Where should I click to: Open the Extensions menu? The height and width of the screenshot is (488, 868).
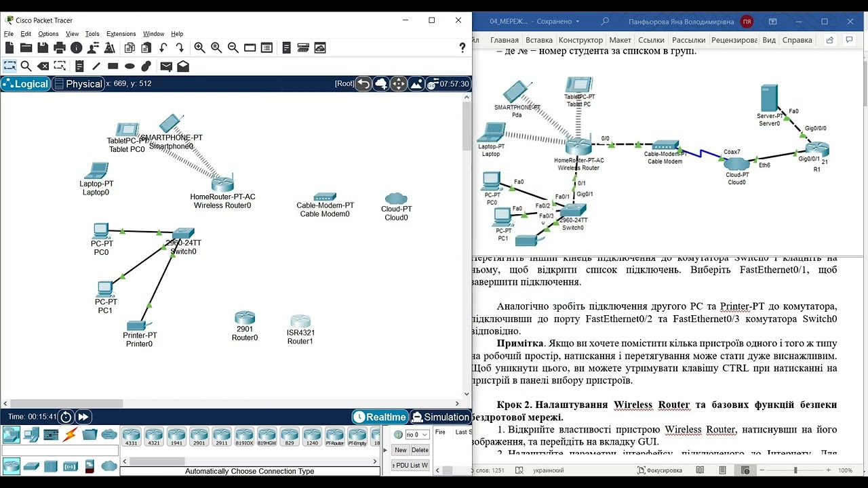[121, 34]
